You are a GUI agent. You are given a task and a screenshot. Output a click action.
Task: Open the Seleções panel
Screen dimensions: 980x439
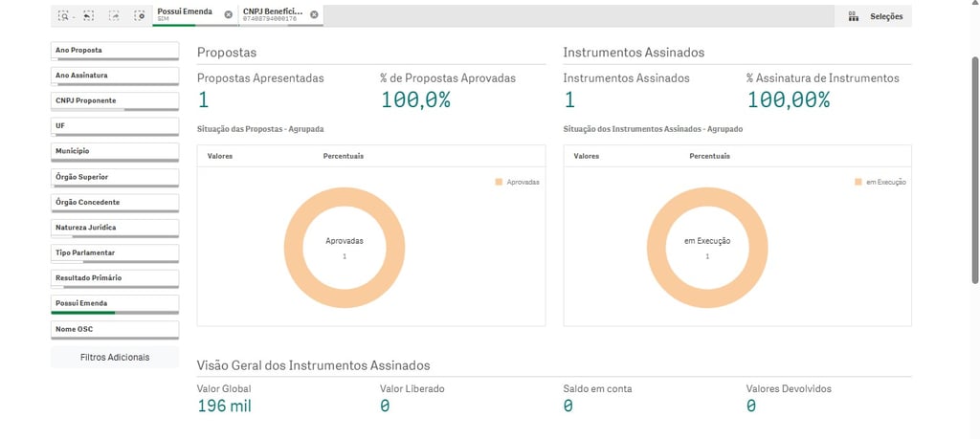click(x=873, y=16)
